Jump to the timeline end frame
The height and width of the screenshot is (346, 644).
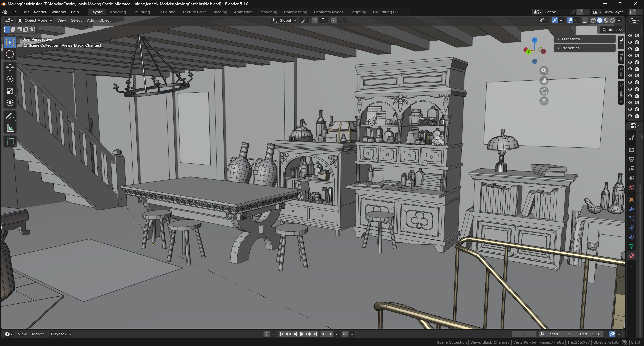point(315,334)
